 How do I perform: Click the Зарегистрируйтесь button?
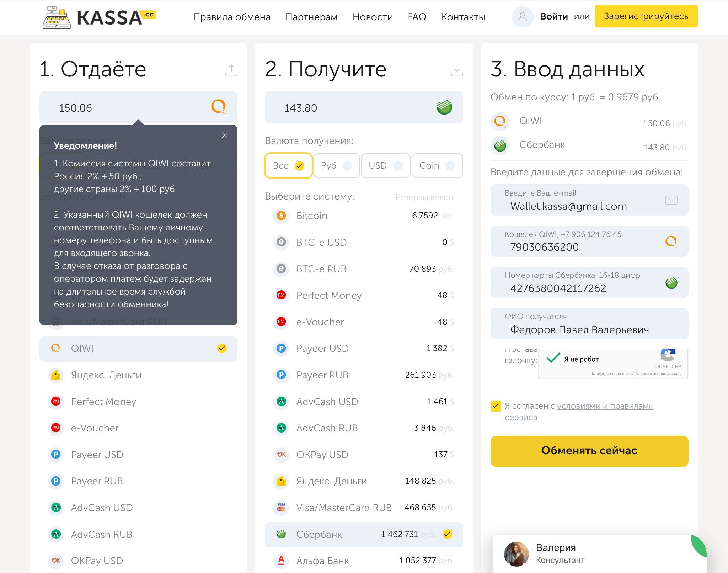646,16
